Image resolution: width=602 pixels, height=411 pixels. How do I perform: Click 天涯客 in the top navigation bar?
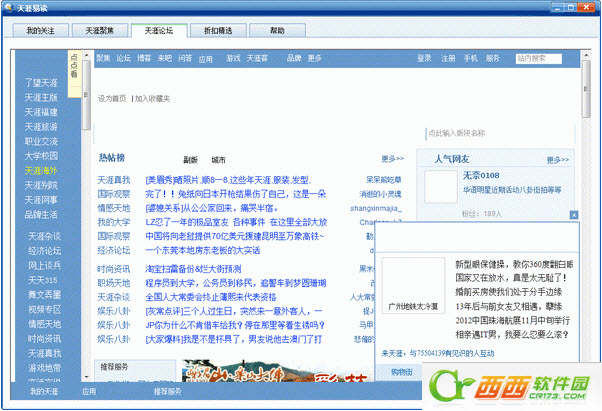[257, 58]
